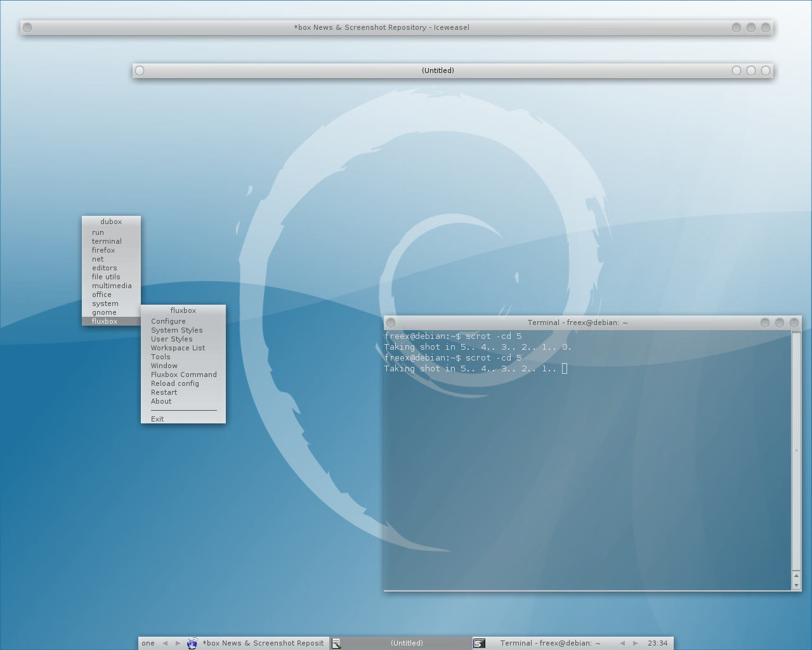Click the terminal window's vertical scrollbar track
812x650 pixels.
(x=796, y=451)
